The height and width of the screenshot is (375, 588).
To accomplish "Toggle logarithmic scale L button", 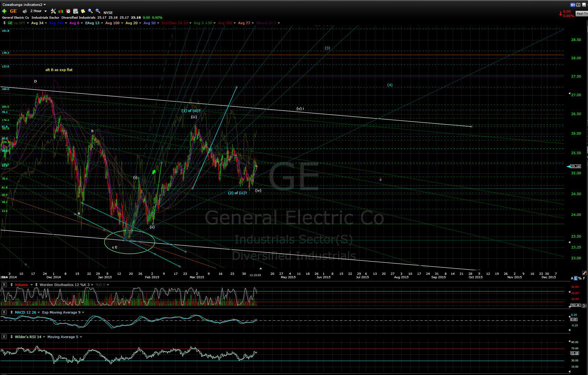I will click(576, 278).
